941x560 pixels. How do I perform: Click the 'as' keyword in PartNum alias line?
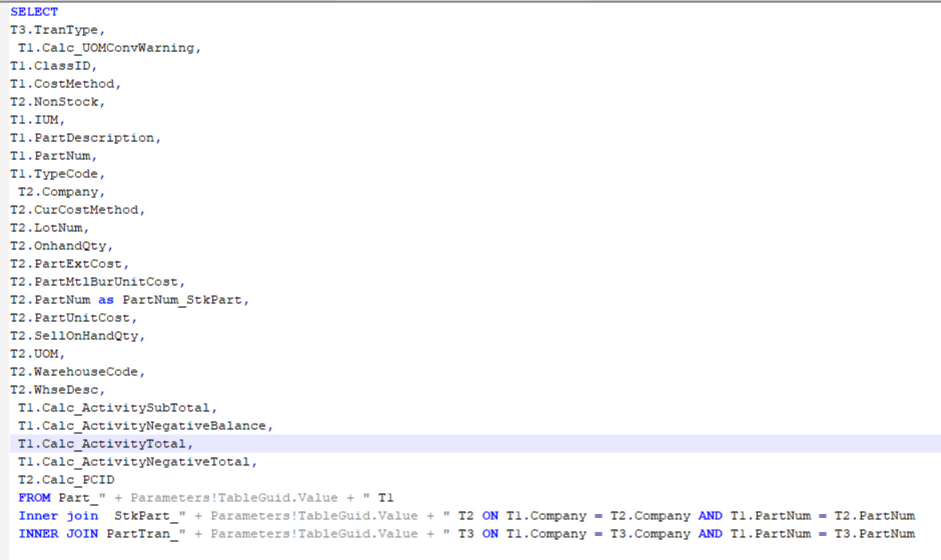pos(106,300)
